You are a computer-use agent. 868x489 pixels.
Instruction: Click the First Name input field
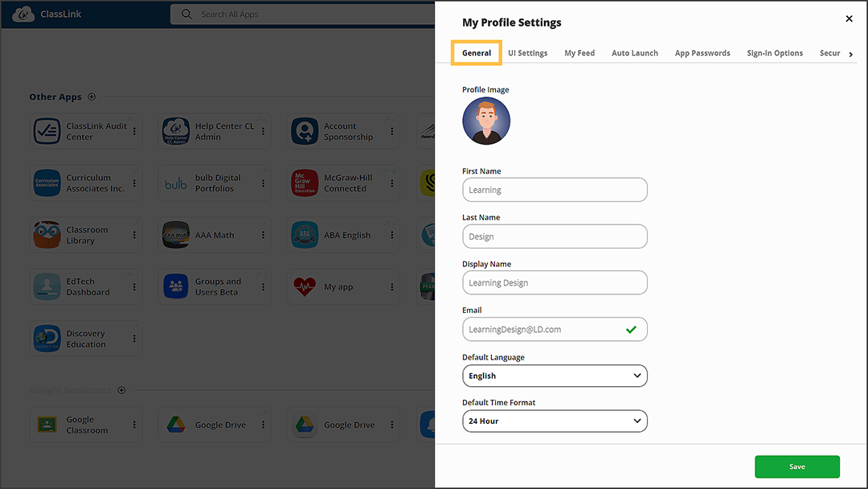click(x=555, y=190)
